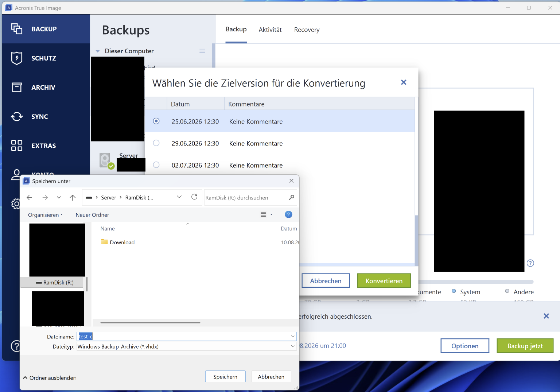Create a folder with Neuer Ordner
The width and height of the screenshot is (560, 392).
click(x=92, y=215)
